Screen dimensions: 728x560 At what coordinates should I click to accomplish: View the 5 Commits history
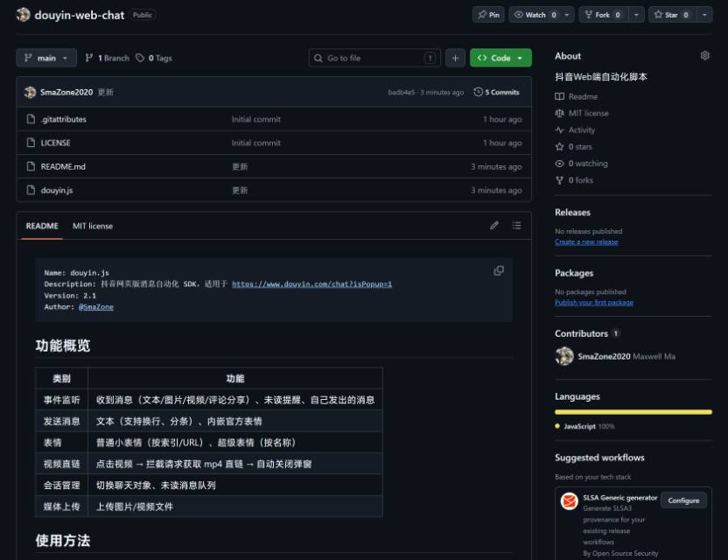(x=496, y=93)
